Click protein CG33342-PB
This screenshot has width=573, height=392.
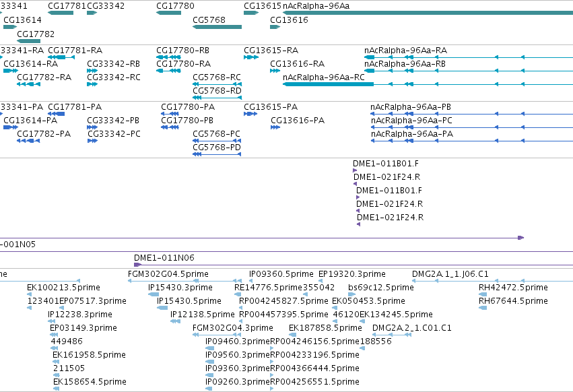(x=113, y=121)
